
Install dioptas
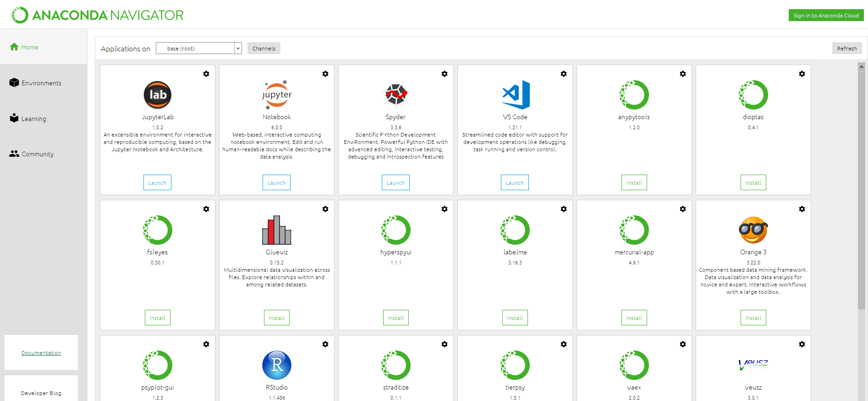753,182
